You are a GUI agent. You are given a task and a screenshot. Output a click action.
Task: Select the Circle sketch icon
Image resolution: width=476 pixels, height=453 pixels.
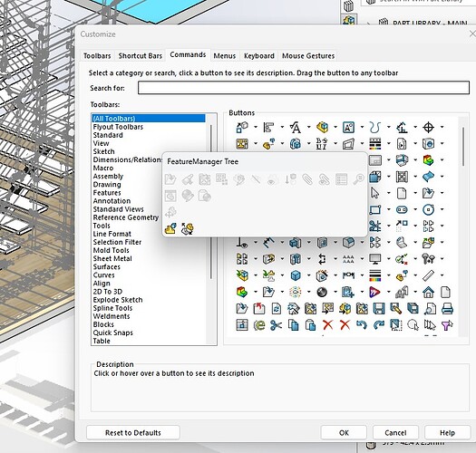click(428, 209)
